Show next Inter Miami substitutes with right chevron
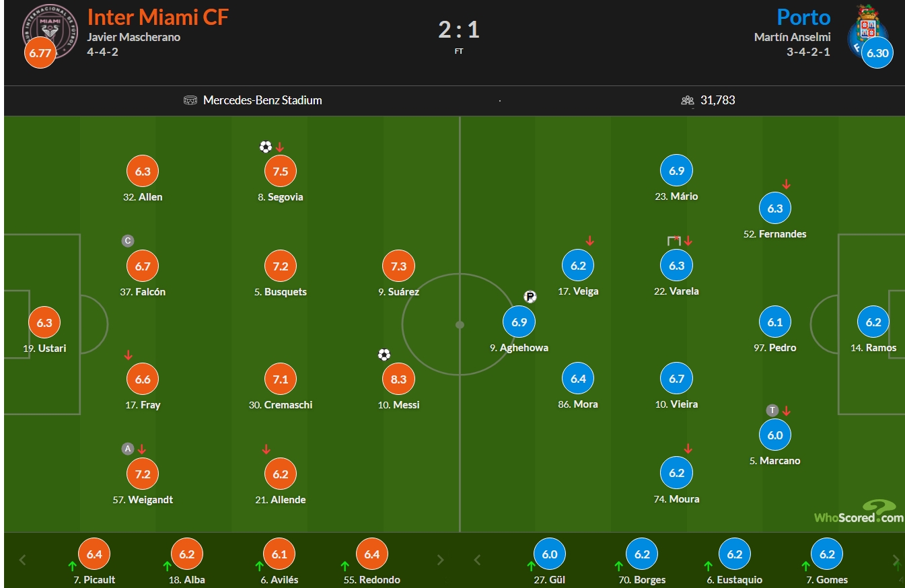Viewport: 905px width, 588px height. pos(441,560)
